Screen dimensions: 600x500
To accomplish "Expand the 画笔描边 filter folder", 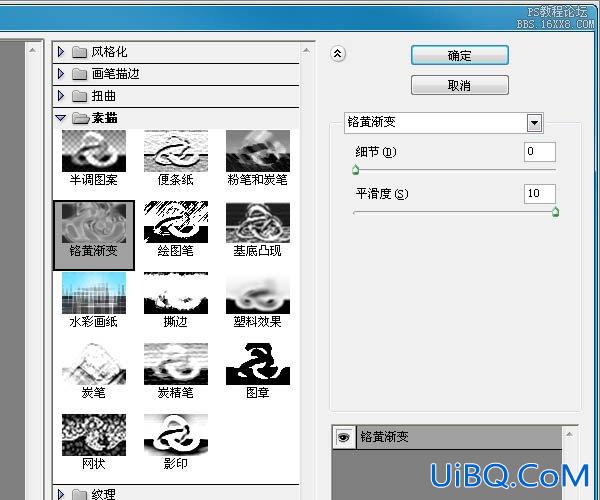I will (x=60, y=73).
